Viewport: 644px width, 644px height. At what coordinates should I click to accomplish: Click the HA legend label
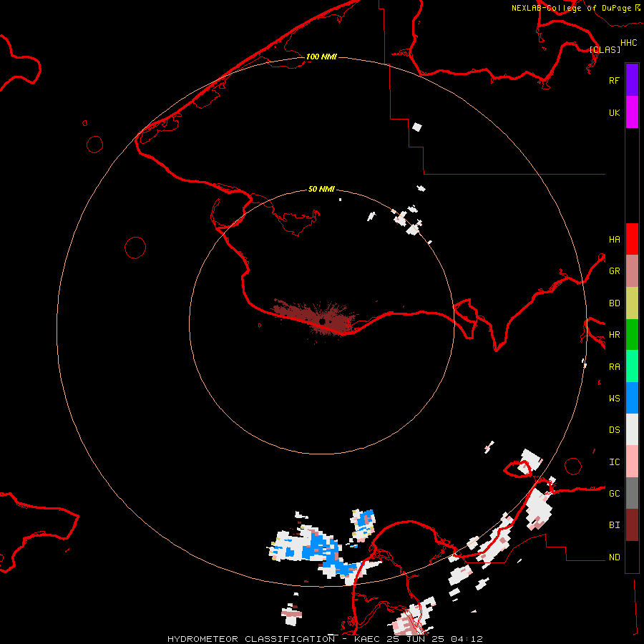[x=614, y=240]
